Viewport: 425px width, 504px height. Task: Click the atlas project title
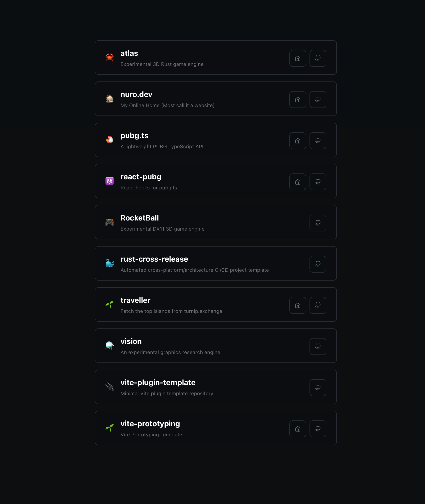pyautogui.click(x=129, y=53)
